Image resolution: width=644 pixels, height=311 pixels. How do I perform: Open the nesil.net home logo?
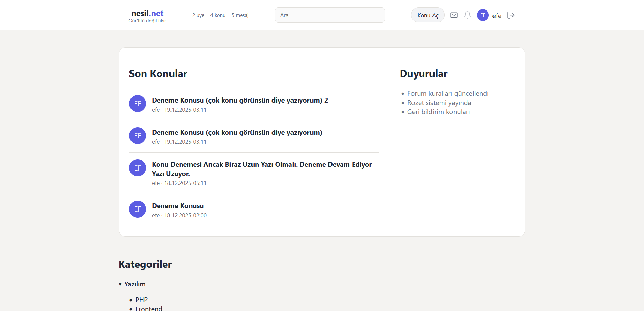[x=147, y=13]
